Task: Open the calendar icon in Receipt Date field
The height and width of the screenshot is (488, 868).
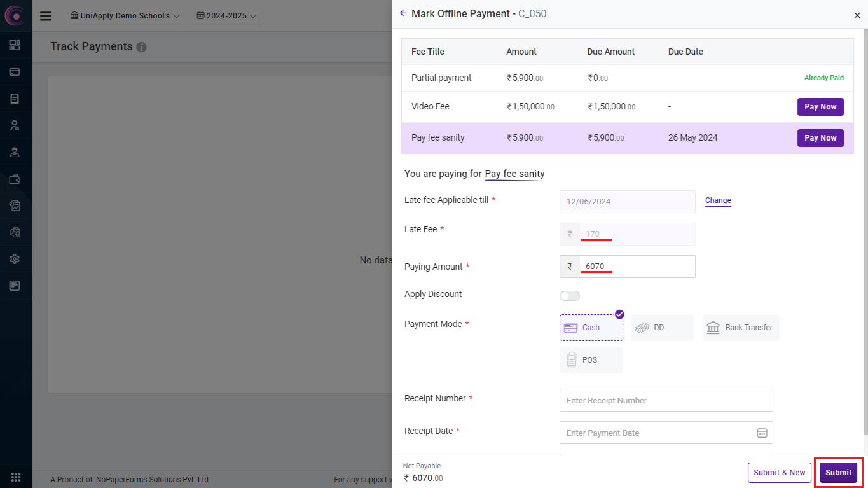Action: [x=762, y=433]
